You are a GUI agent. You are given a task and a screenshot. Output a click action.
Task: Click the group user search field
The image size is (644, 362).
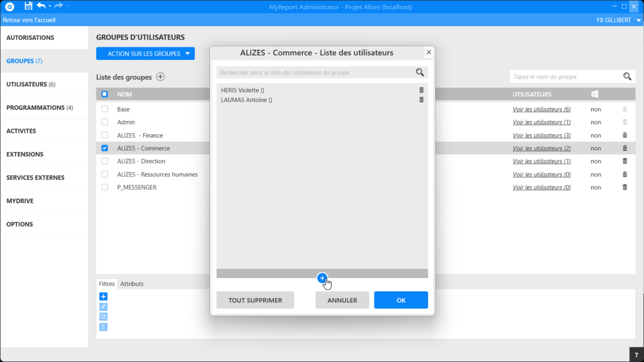(x=314, y=72)
